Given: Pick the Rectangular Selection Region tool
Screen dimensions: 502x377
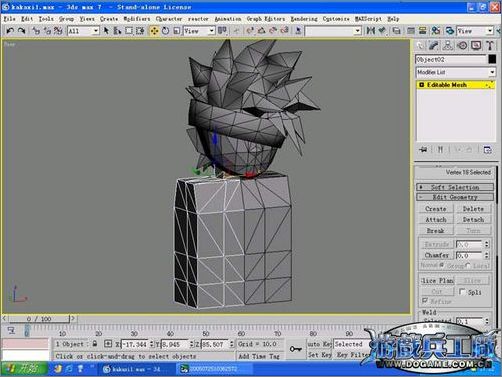Looking at the screenshot, I should pos(129,31).
